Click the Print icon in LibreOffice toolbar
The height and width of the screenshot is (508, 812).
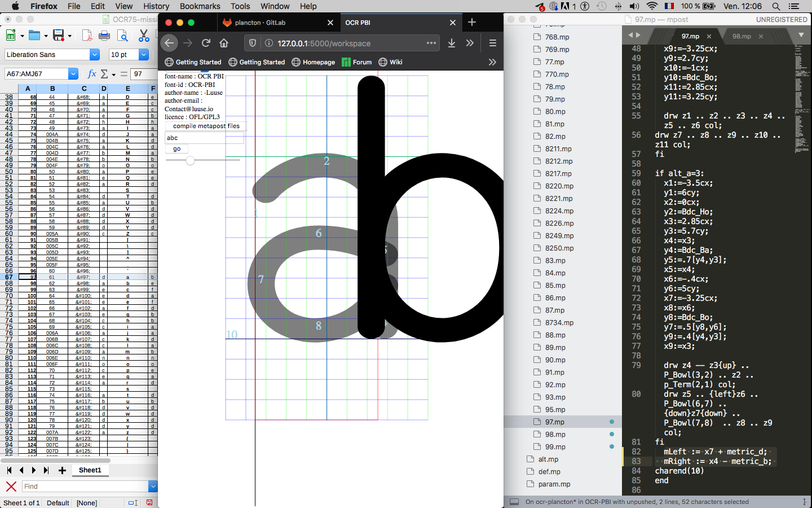click(104, 36)
